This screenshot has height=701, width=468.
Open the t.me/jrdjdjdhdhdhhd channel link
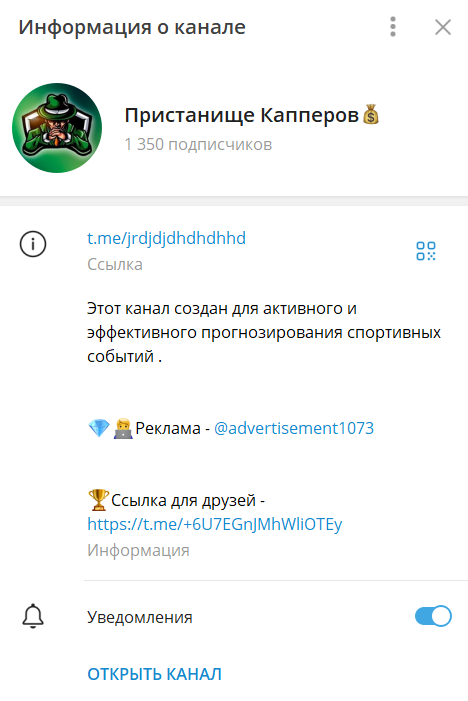click(166, 238)
